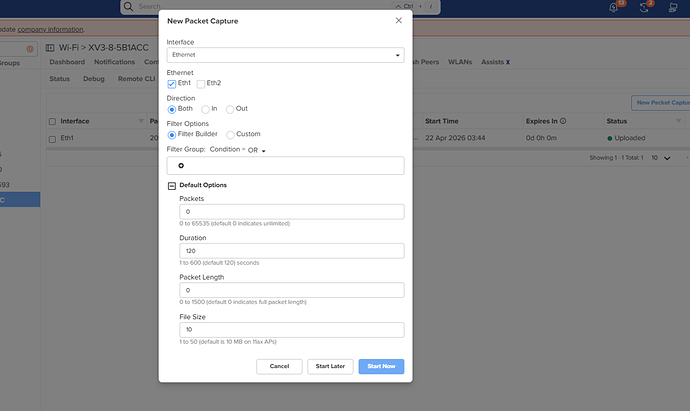Uncheck the Eth1 checkbox

tap(172, 84)
